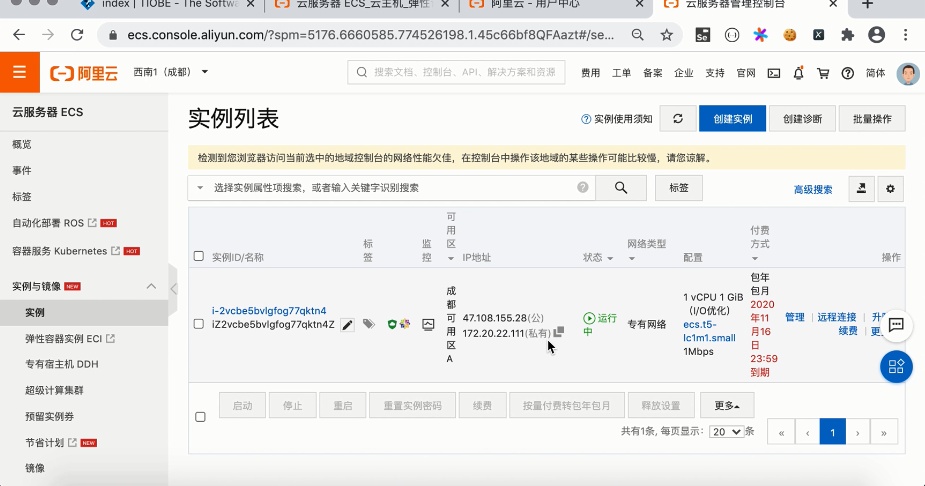Click 管理 link for the instance
This screenshot has height=486, width=925.
tap(795, 317)
